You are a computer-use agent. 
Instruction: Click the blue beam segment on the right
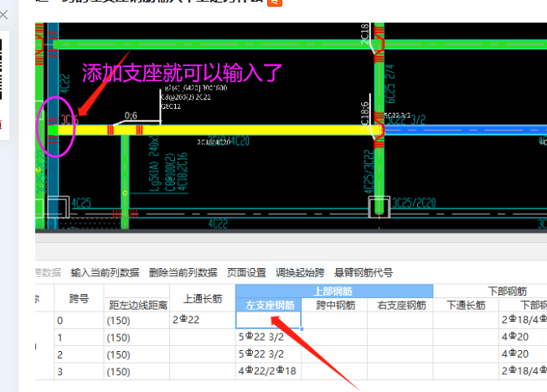466,130
